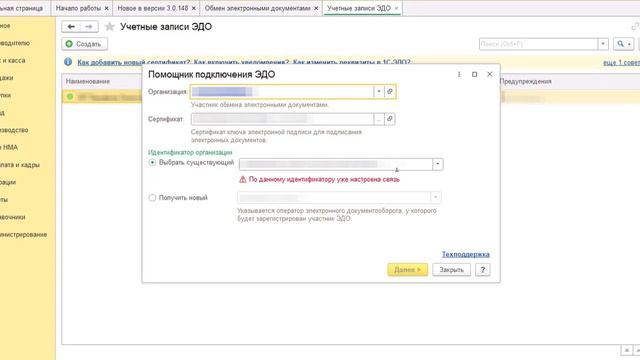Image resolution: width=640 pixels, height=360 pixels.
Task: Open the Банк и касса sidebar section
Action: click(x=13, y=60)
